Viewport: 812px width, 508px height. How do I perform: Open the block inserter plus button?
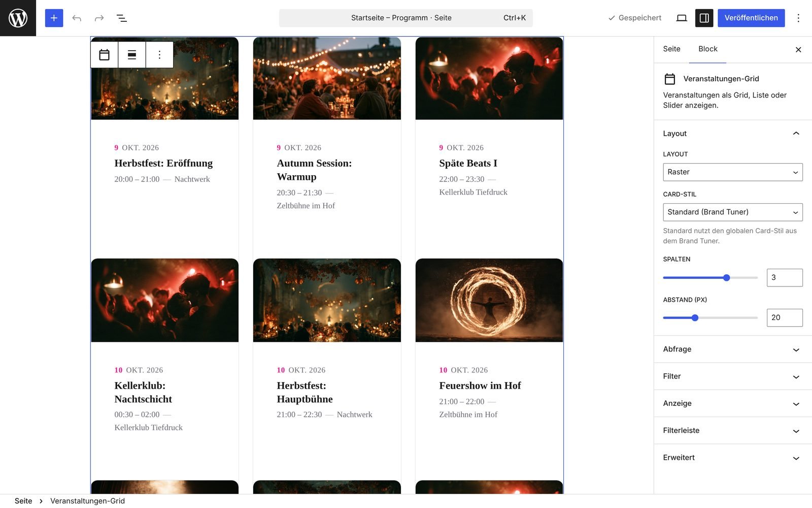click(x=54, y=18)
